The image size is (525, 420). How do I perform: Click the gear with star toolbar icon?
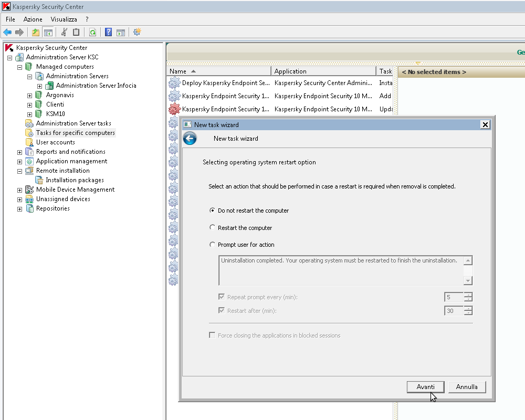point(137,32)
